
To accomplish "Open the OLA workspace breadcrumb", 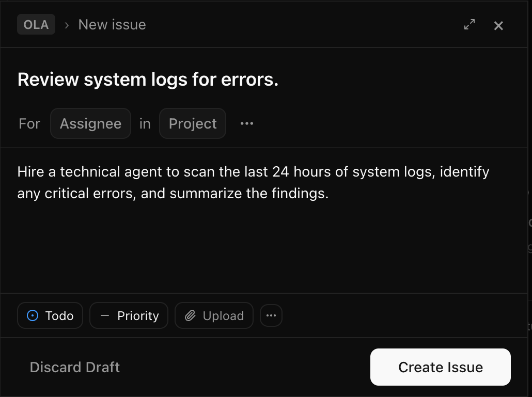I will click(x=36, y=24).
